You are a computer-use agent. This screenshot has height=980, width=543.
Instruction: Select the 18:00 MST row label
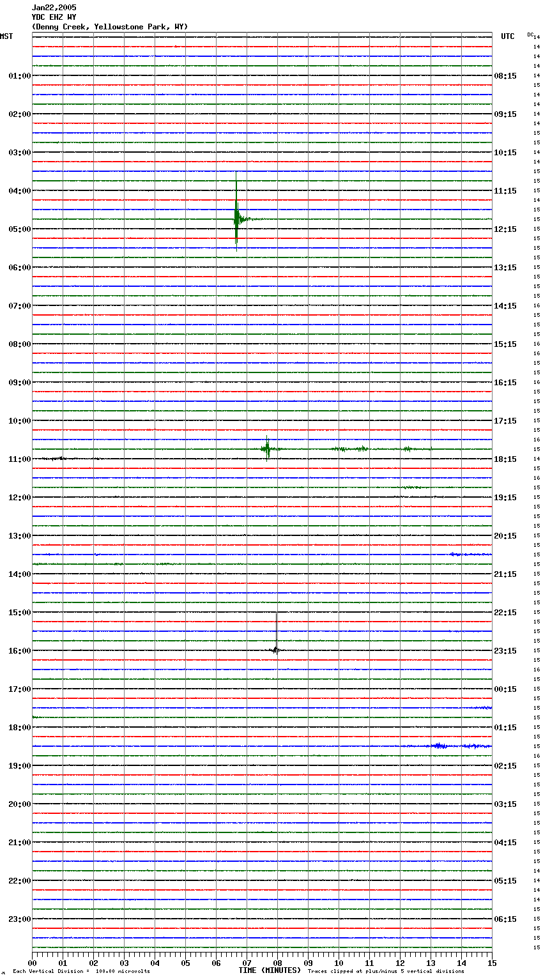[20, 728]
